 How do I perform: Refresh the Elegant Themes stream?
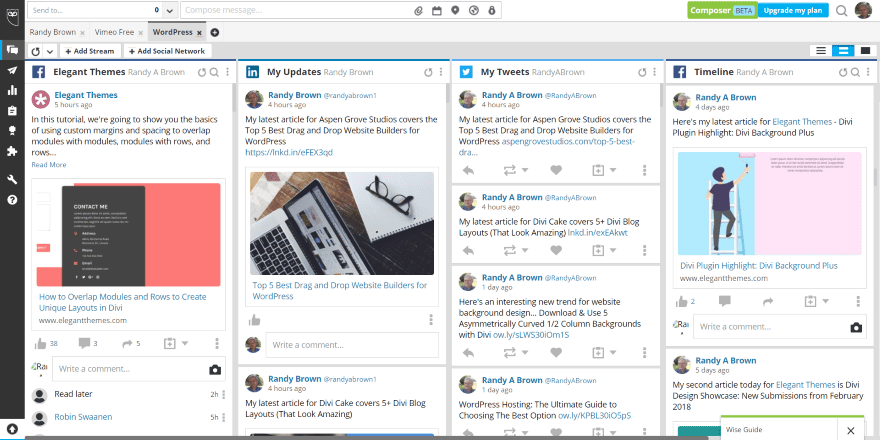point(203,72)
